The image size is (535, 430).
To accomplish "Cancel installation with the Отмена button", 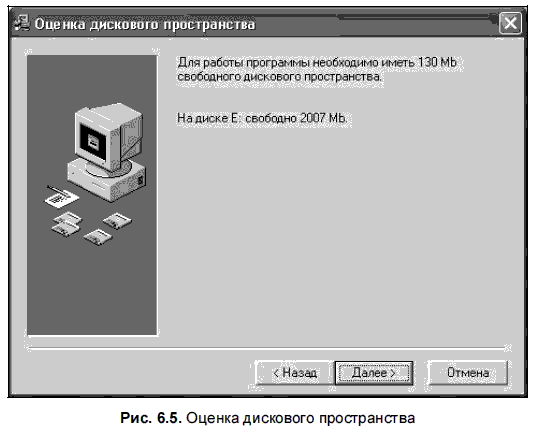I will 467,373.
